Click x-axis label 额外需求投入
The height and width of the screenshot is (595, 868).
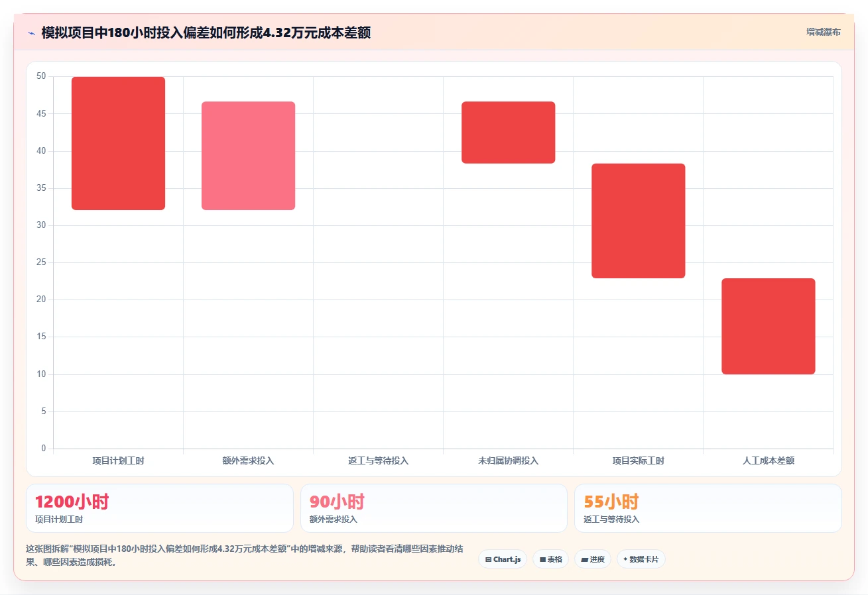(x=248, y=460)
